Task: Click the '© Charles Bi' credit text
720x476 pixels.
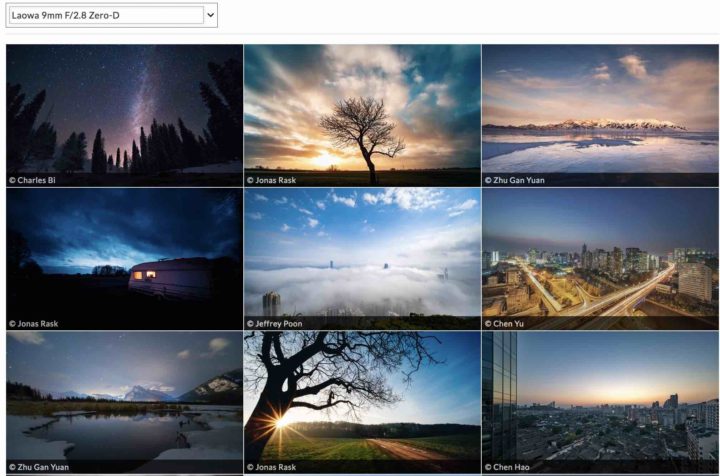Action: (32, 180)
